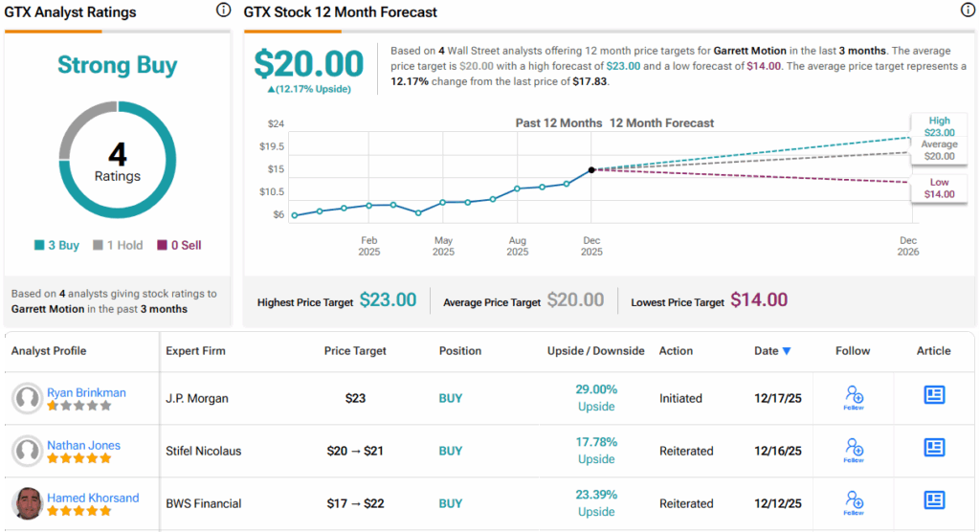This screenshot has height=532, width=980.
Task: Sort table by Date column arrow
Action: pos(787,351)
